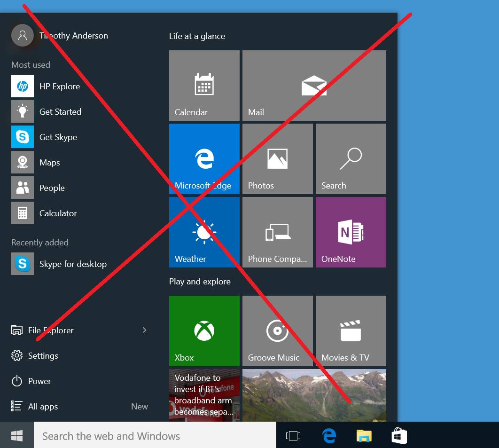Click the Play and explore group header
The image size is (499, 448).
[200, 282]
